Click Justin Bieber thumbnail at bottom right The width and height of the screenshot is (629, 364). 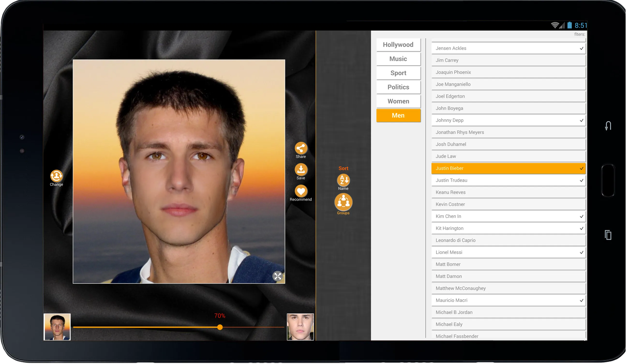click(300, 326)
